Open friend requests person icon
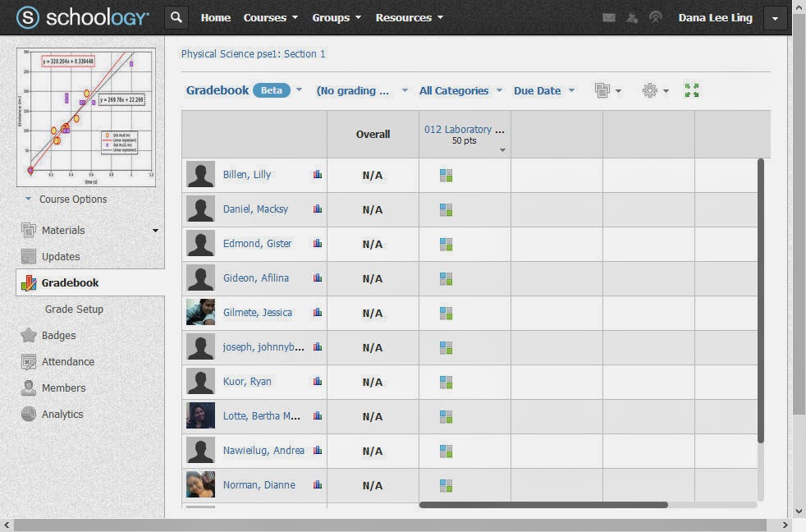806x532 pixels. click(x=630, y=17)
